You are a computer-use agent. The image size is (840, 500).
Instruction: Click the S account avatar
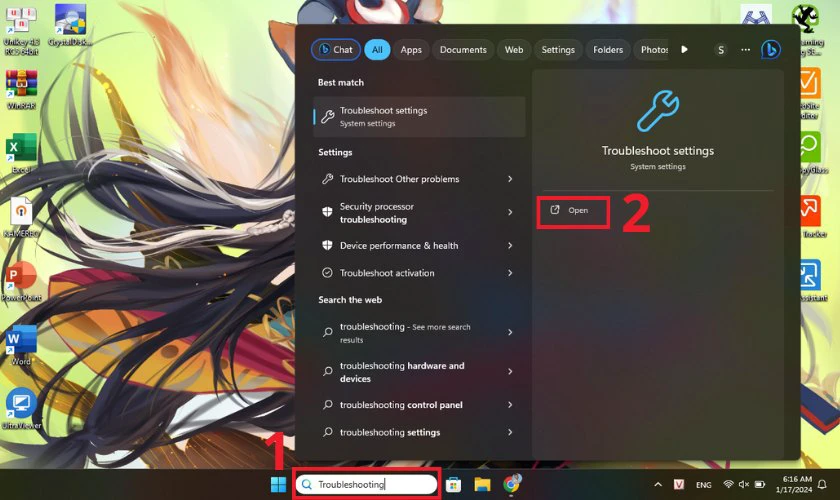pyautogui.click(x=721, y=50)
